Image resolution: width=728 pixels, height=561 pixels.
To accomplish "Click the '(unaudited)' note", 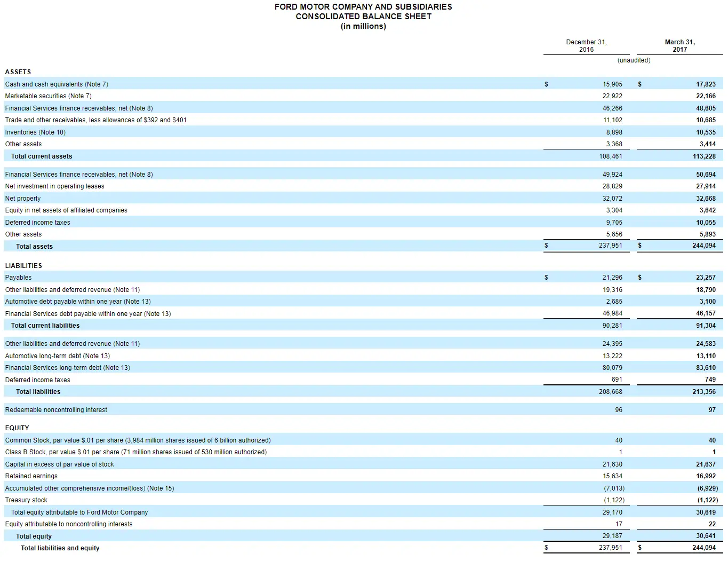I will tap(634, 60).
